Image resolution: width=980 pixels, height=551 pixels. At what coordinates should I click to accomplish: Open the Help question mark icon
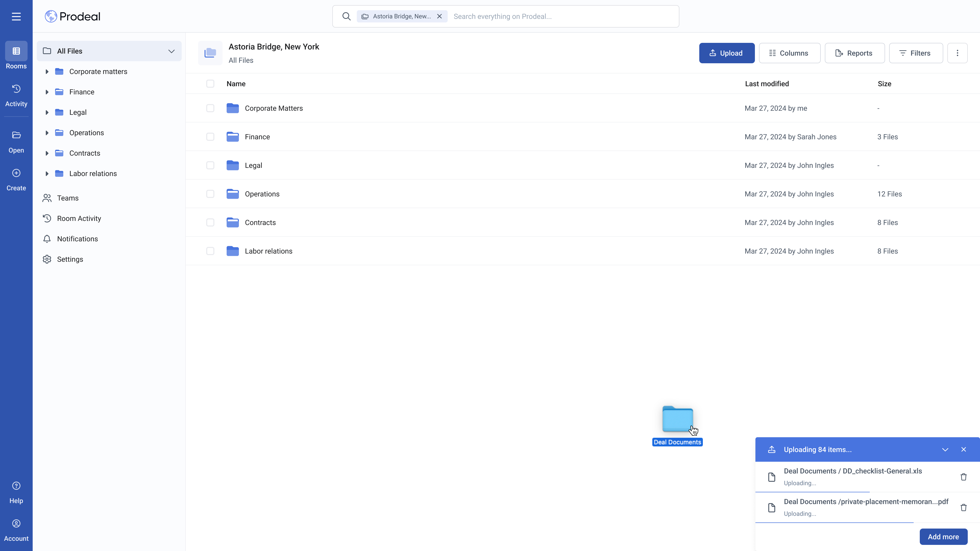coord(16,486)
